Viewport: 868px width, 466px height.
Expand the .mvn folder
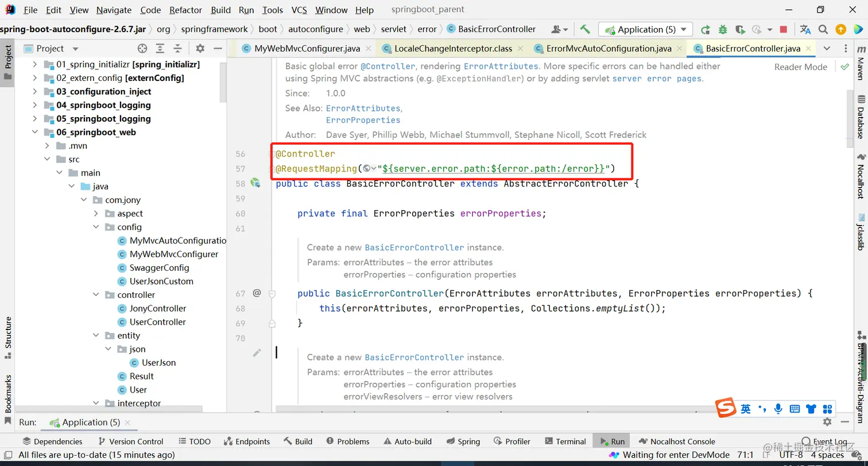[47, 146]
